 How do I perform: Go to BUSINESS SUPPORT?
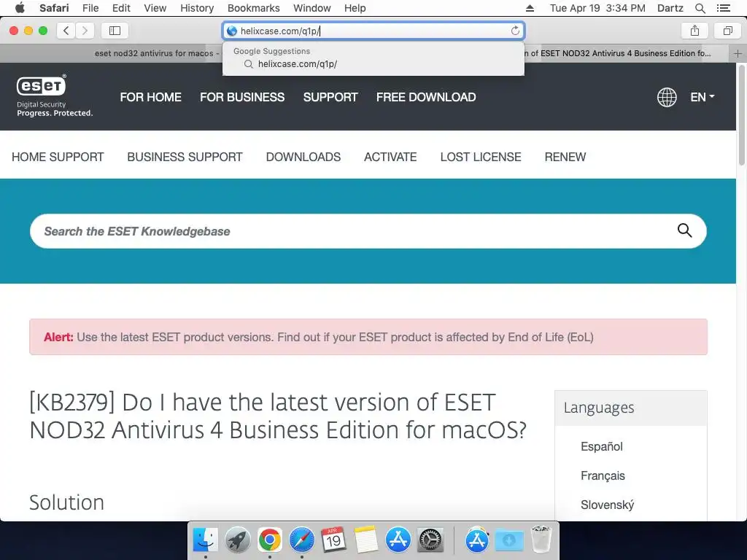(x=185, y=157)
